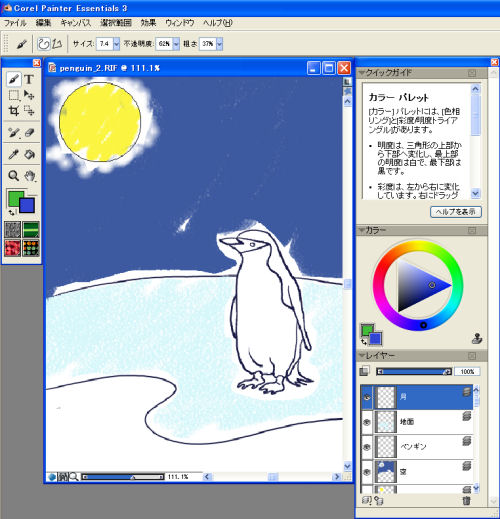Close the レイヤー panel with its box
500x519 pixels.
(472, 356)
